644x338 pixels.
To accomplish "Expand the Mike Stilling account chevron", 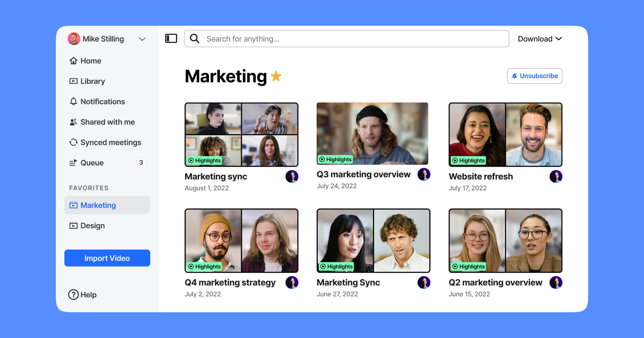I will pos(142,39).
